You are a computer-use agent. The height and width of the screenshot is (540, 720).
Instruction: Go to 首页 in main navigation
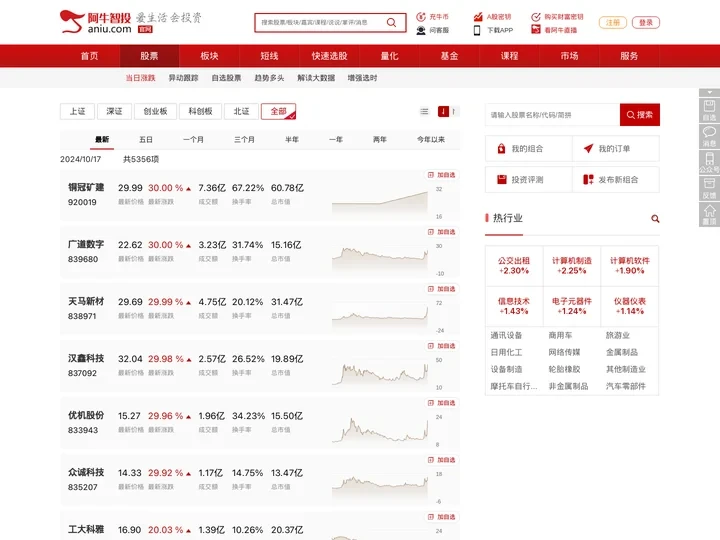(90, 56)
